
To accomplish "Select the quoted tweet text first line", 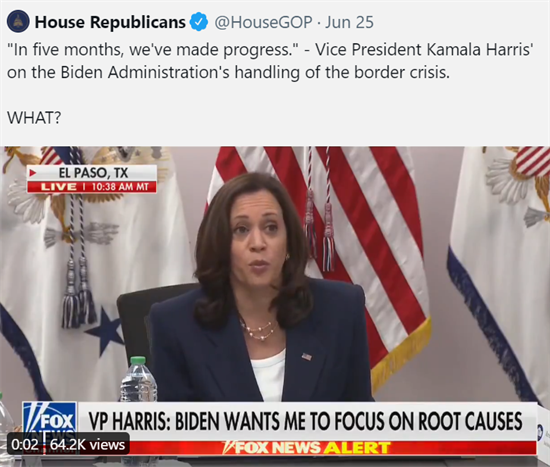I will (270, 49).
